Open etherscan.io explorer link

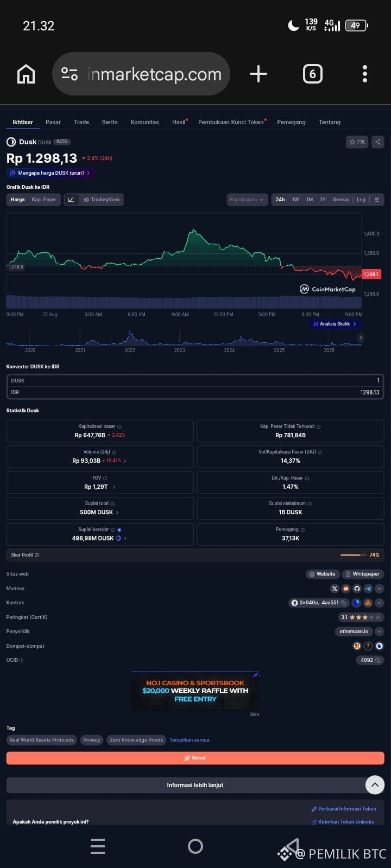354,631
